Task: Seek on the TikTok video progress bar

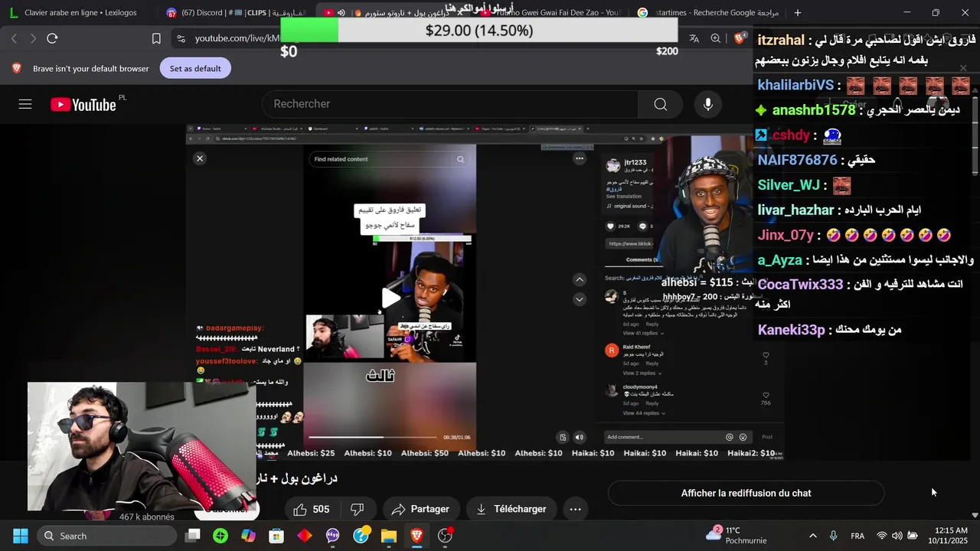Action: [374, 437]
